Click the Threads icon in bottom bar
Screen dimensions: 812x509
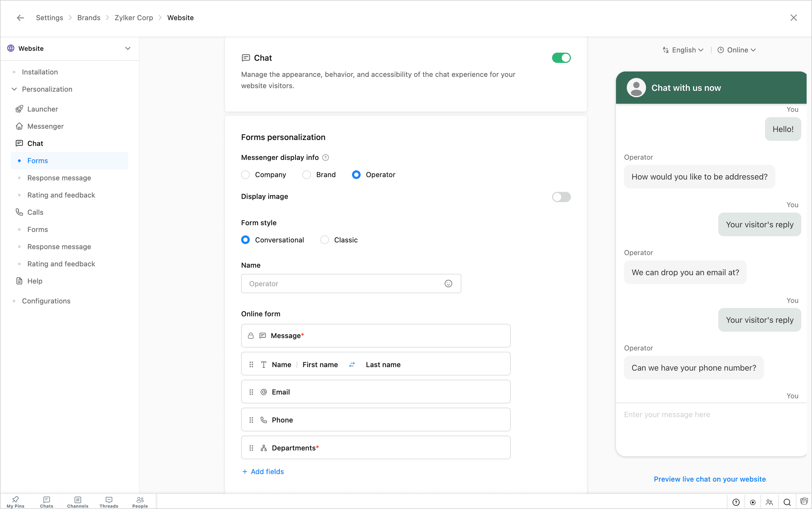(x=109, y=501)
